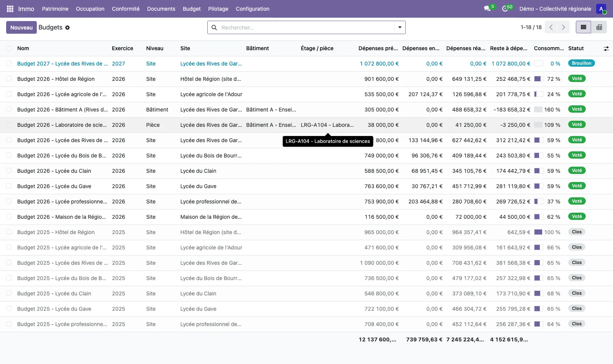The height and width of the screenshot is (364, 613).
Task: Click the Immo app title
Action: [26, 9]
